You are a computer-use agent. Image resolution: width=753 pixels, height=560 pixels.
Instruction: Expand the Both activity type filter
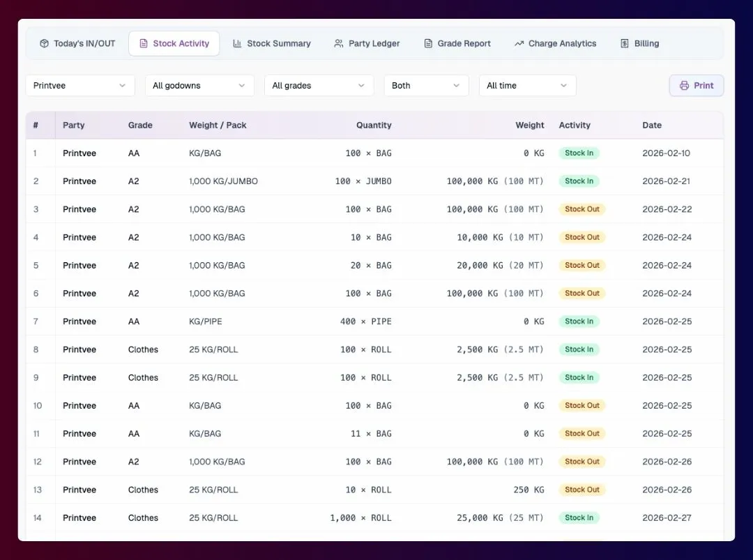click(x=427, y=86)
